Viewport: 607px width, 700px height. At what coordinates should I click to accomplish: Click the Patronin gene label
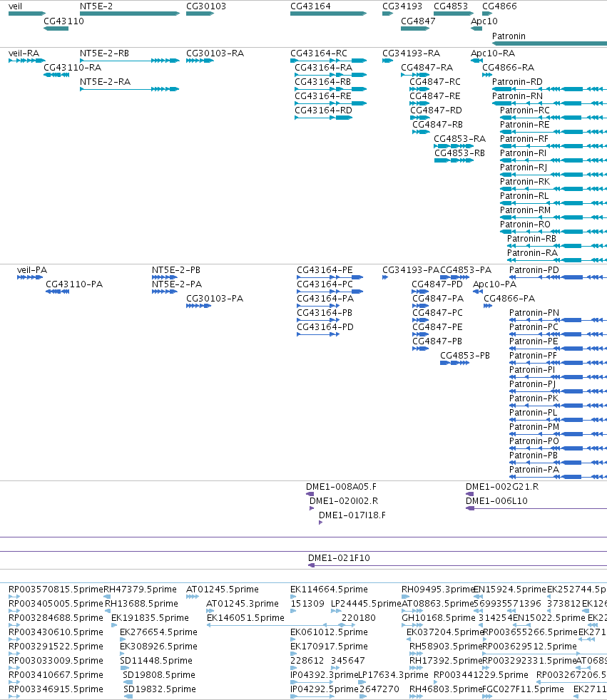[x=509, y=36]
